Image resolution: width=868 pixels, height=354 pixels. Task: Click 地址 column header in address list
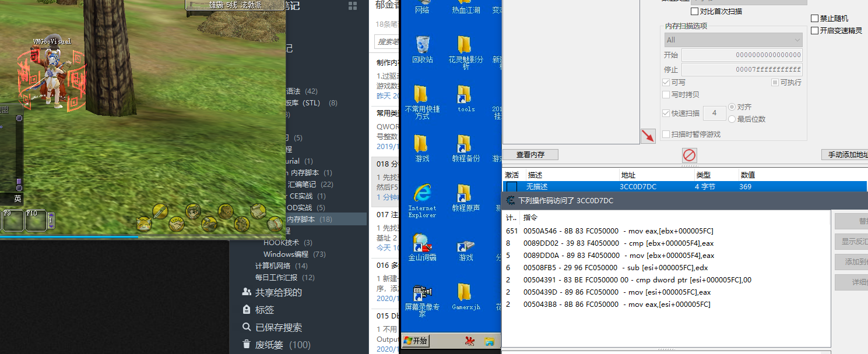pos(656,175)
